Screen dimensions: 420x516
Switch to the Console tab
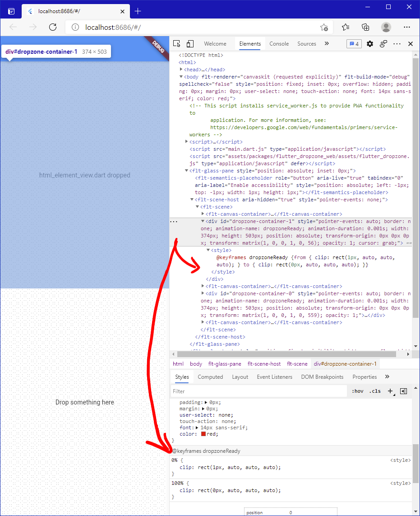tap(279, 44)
